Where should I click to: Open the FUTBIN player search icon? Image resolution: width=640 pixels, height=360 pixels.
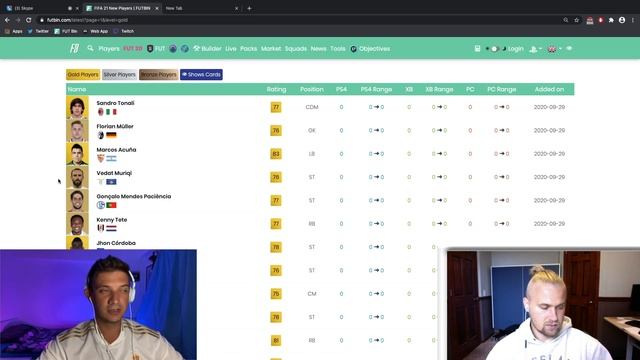click(x=90, y=48)
